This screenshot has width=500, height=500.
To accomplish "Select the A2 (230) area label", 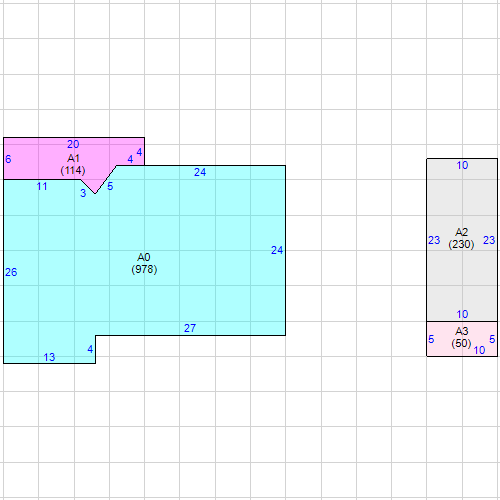I will (461, 238).
